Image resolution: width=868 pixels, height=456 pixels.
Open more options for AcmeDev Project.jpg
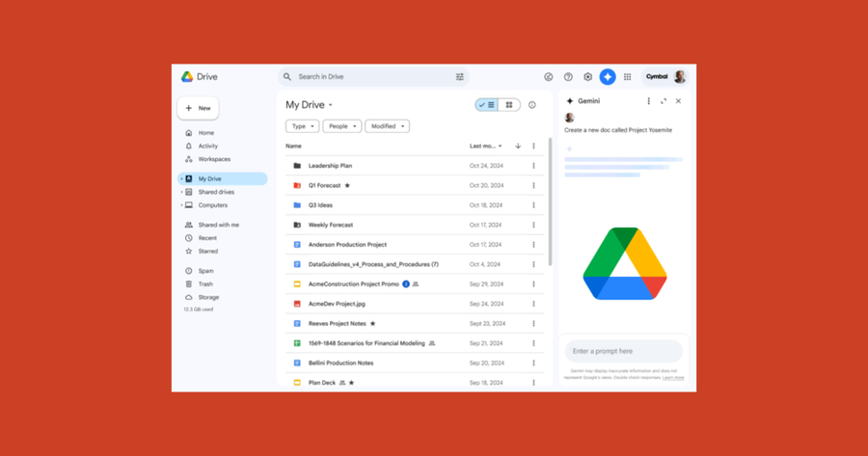(533, 304)
